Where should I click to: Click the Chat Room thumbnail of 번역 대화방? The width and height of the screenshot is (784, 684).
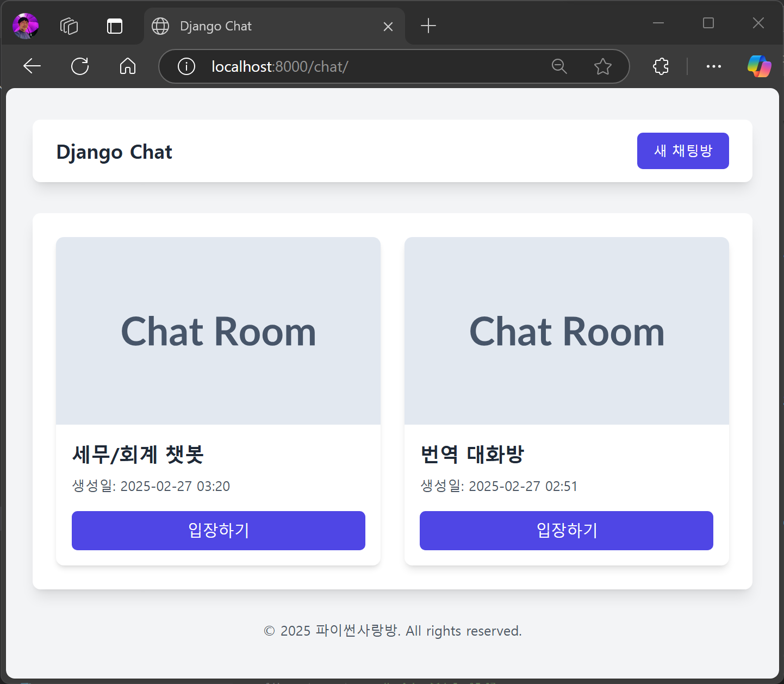tap(566, 331)
